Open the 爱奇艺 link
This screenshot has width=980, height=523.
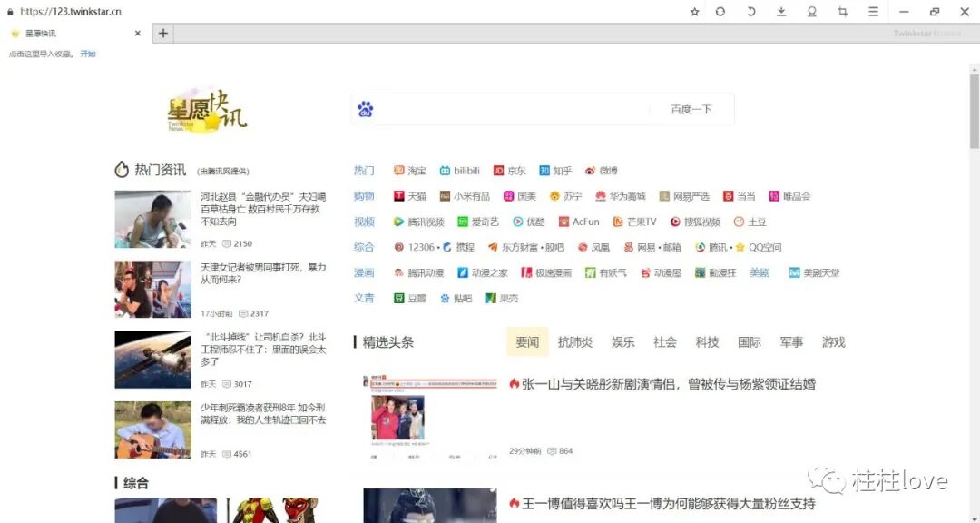tap(478, 222)
